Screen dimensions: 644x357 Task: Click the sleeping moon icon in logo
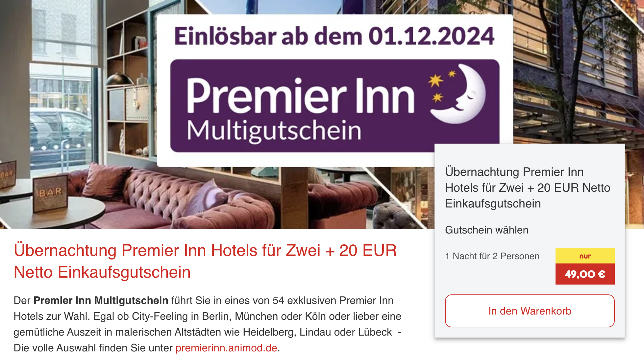464,93
